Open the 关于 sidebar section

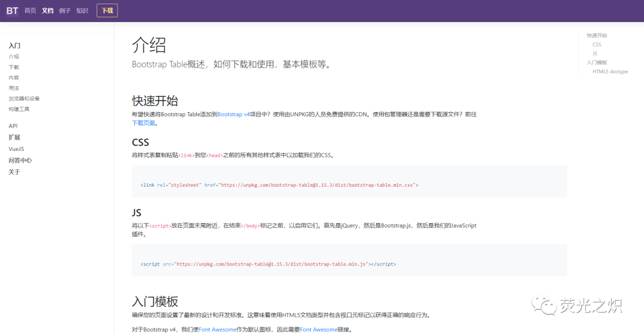point(14,172)
